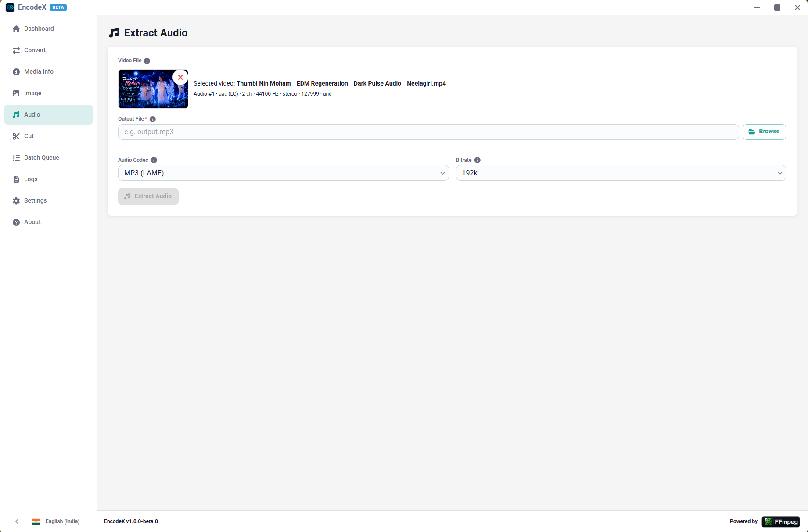Click the info icon beside Audio Codec

tap(154, 161)
